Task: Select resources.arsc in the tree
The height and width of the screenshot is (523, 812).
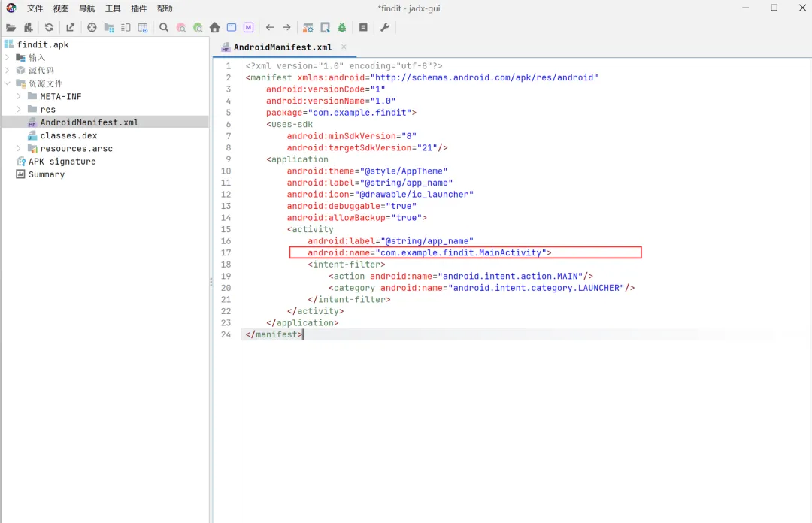Action: pyautogui.click(x=76, y=148)
